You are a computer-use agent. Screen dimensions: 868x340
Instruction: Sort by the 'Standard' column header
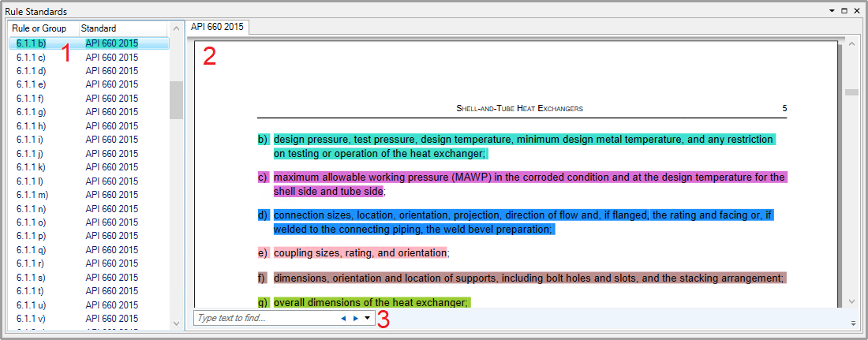click(x=99, y=28)
